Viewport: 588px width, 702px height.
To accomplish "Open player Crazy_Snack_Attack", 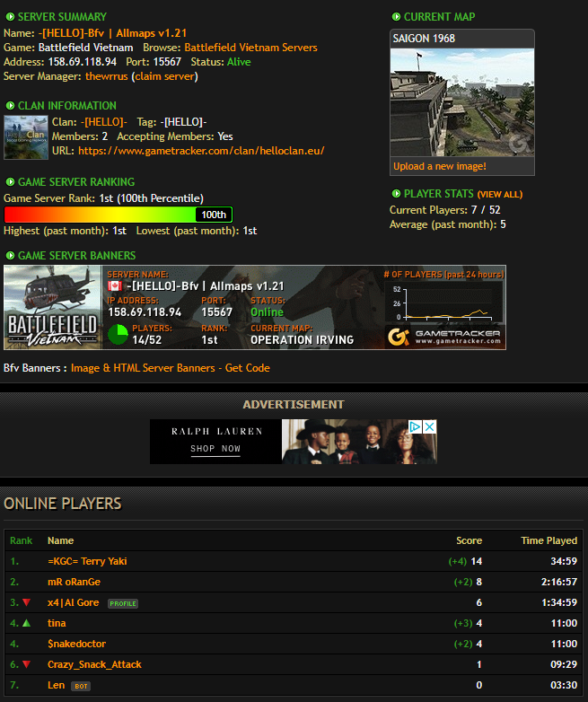I will 94,664.
